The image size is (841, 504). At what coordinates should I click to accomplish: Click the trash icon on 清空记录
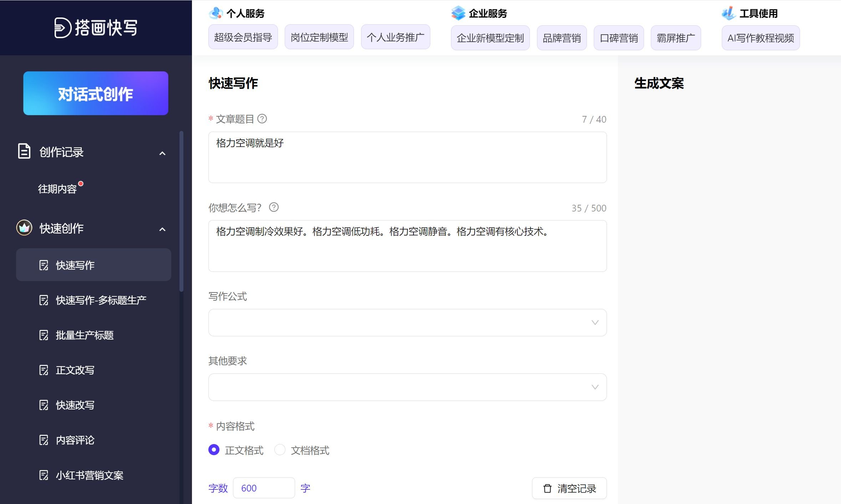[547, 488]
